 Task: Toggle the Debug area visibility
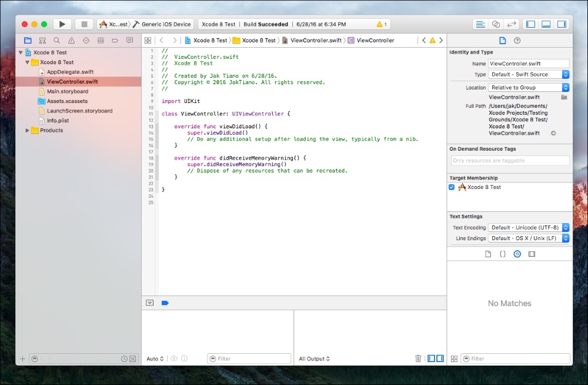click(x=546, y=24)
